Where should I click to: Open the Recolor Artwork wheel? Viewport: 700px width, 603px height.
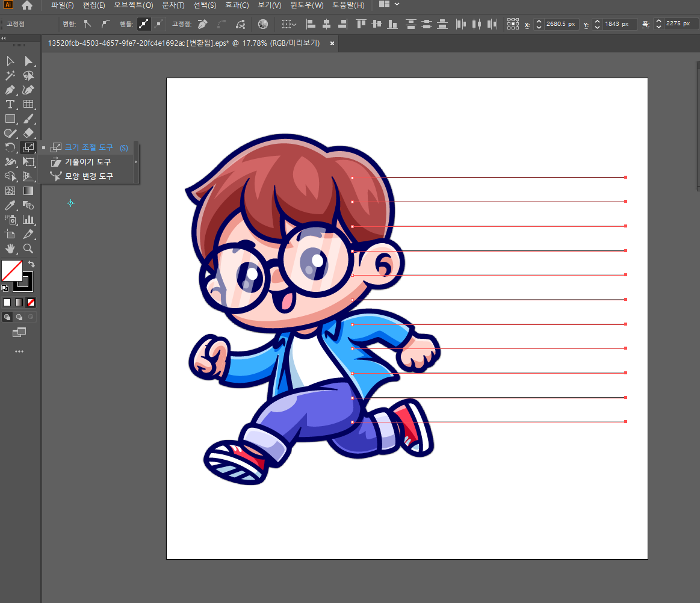click(x=263, y=24)
